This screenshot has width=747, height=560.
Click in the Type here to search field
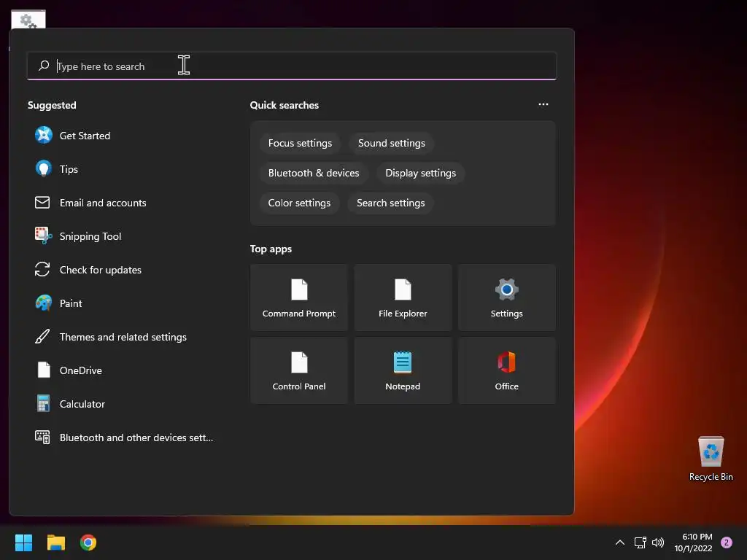coord(292,66)
